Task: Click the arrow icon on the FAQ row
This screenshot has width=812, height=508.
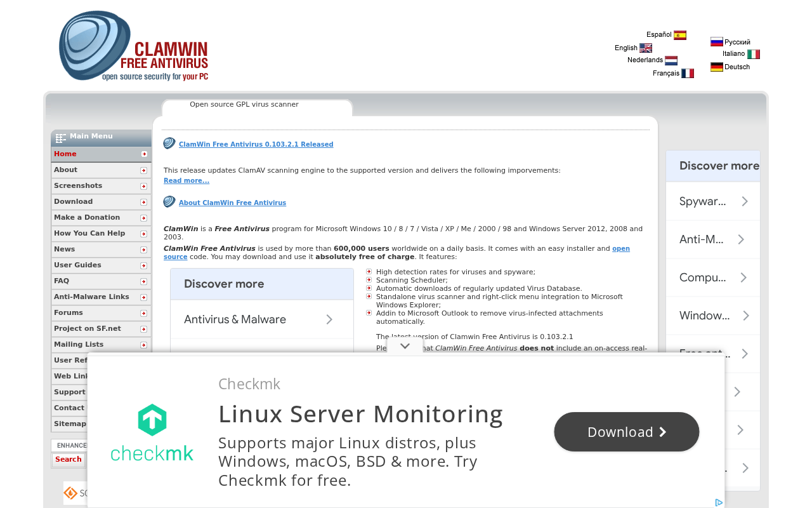Action: coord(144,281)
